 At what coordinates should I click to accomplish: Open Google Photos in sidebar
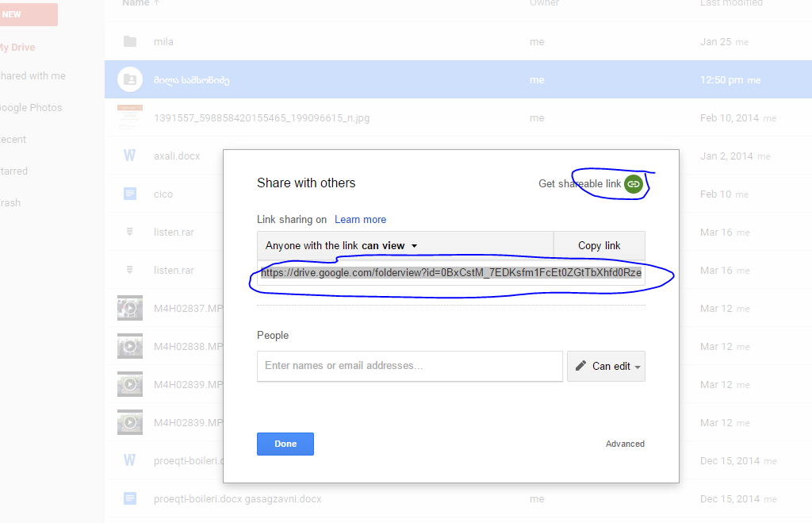point(31,107)
